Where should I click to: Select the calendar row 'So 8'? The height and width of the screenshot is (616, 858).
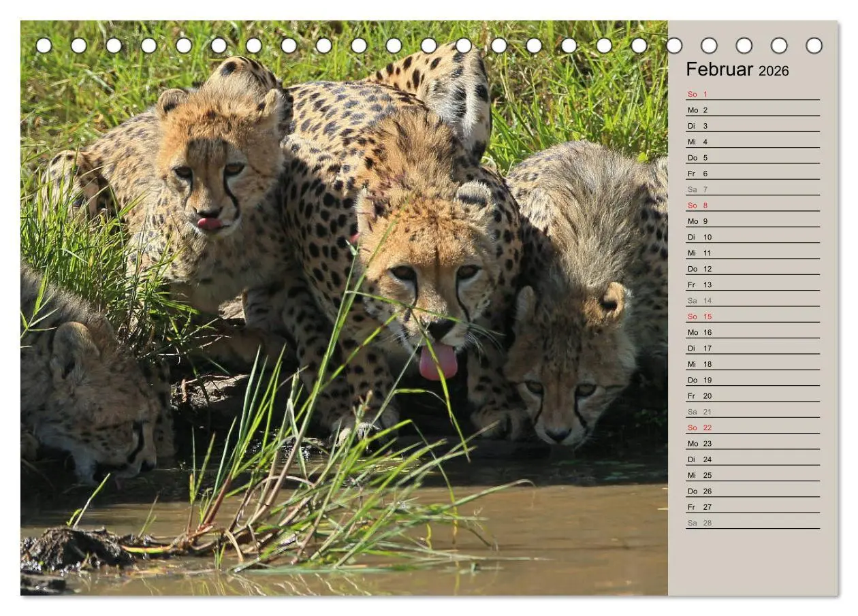click(x=752, y=205)
